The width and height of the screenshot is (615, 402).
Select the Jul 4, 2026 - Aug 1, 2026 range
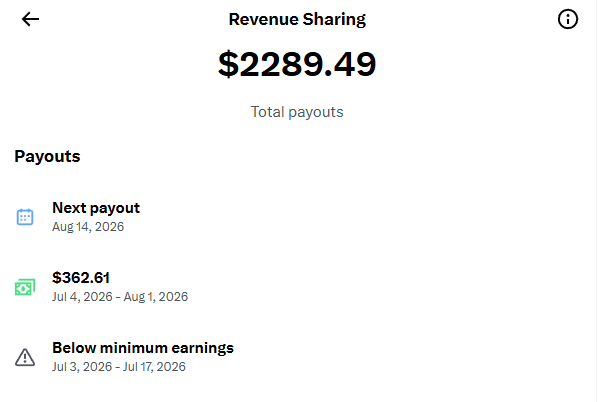click(120, 297)
